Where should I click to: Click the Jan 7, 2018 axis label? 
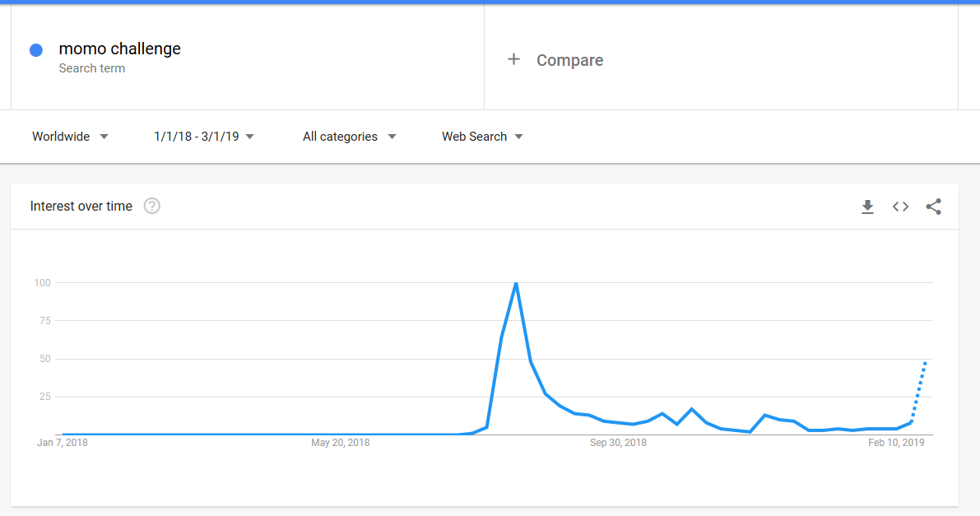(63, 443)
